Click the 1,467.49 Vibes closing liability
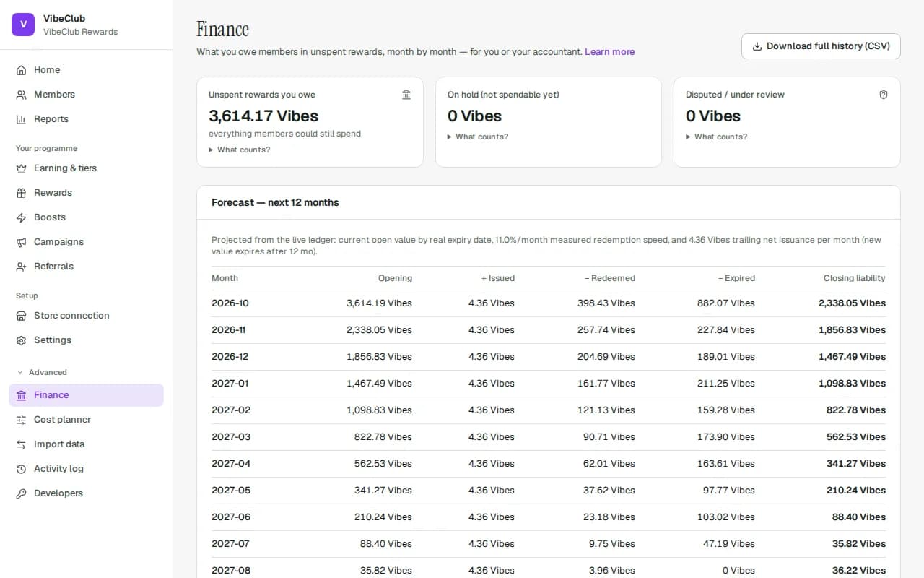The width and height of the screenshot is (924, 578). click(852, 357)
